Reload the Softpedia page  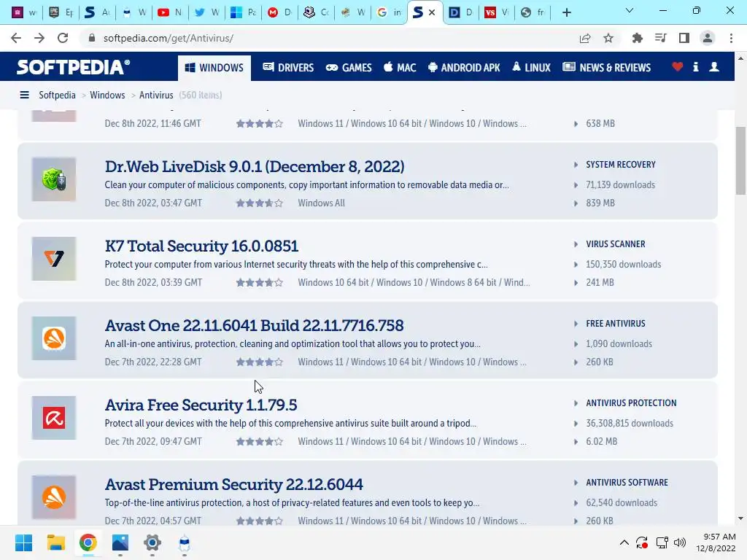tap(63, 38)
